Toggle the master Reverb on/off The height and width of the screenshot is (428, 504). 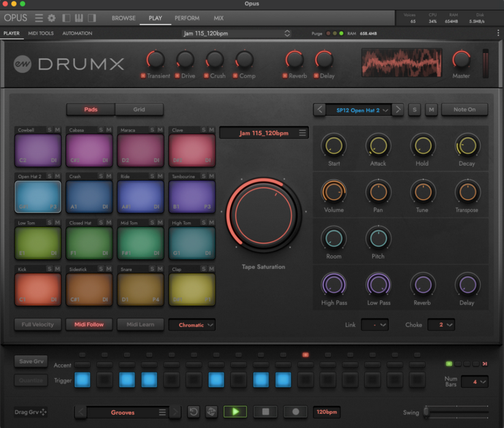pos(284,76)
